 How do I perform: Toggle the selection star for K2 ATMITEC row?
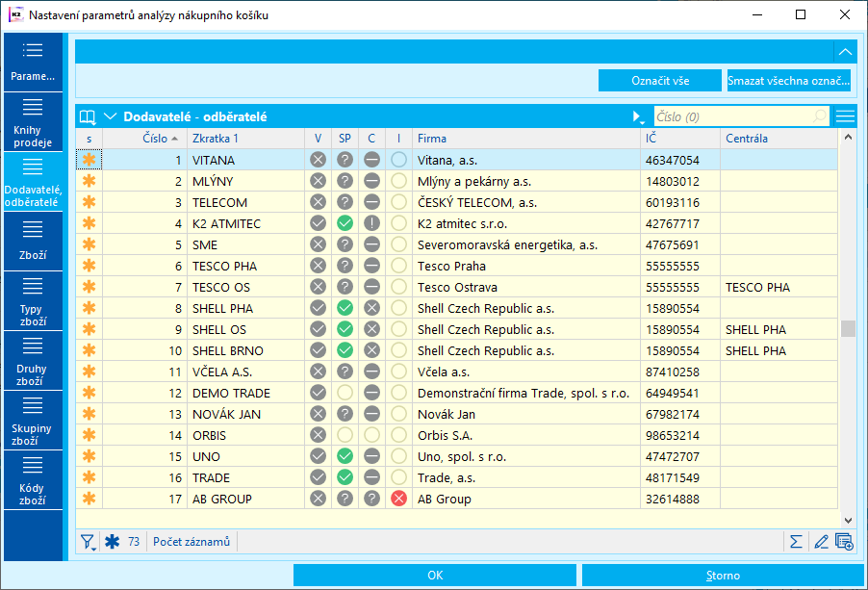[89, 223]
